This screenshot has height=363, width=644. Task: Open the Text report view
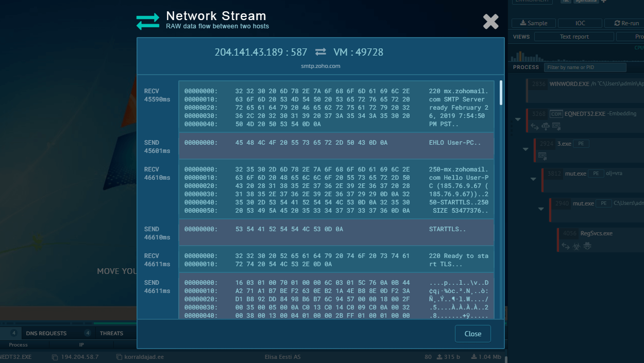click(574, 37)
